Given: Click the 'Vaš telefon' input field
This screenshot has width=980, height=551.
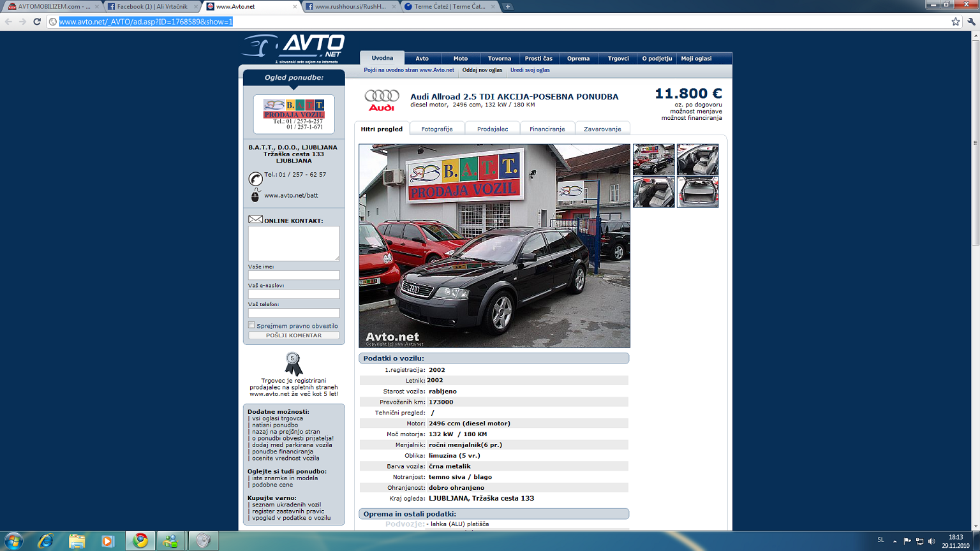Looking at the screenshot, I should click(x=293, y=313).
